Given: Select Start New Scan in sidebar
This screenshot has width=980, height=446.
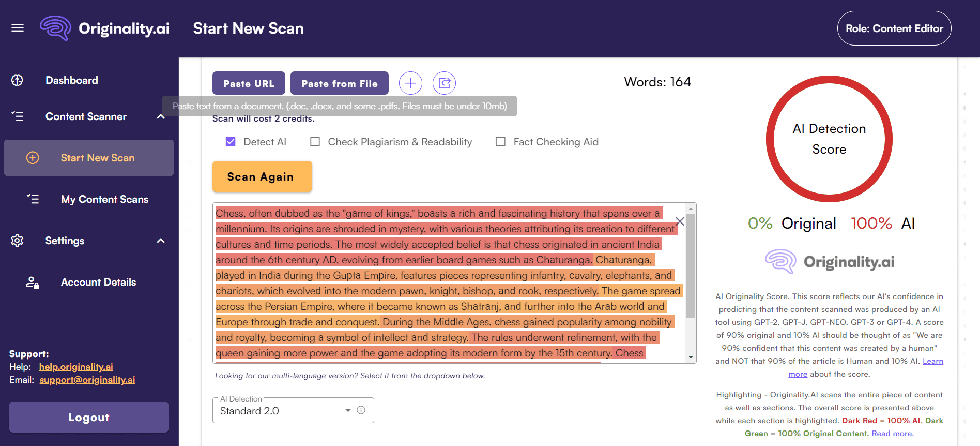Looking at the screenshot, I should click(97, 158).
